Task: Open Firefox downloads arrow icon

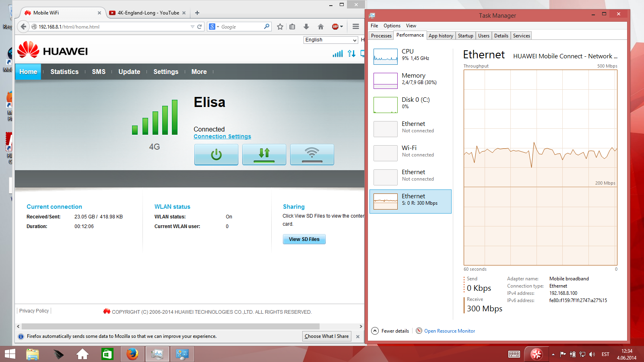Action: [306, 27]
